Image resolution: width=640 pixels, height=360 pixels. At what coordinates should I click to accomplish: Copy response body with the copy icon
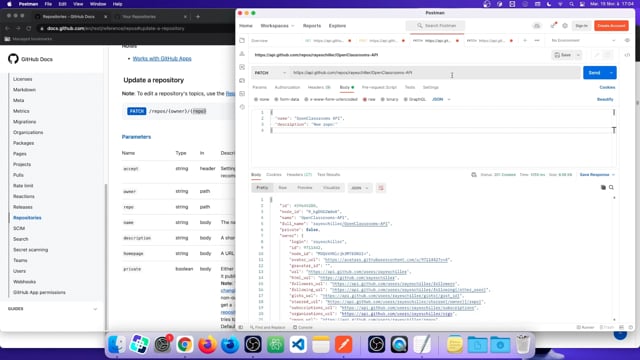pos(603,187)
